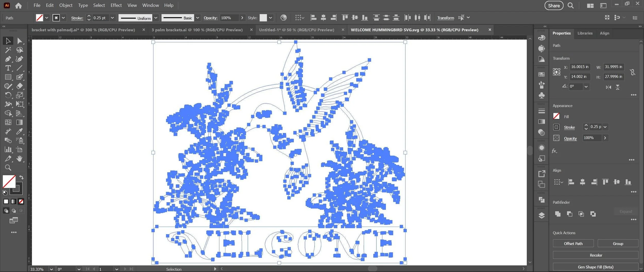Switch to 3 palm brackets.ai document tab

pos(197,30)
